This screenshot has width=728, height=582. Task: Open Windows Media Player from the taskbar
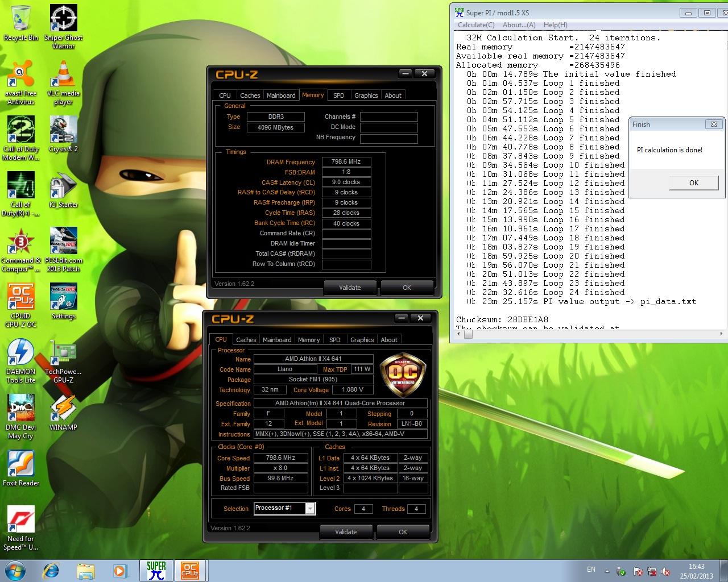[120, 571]
